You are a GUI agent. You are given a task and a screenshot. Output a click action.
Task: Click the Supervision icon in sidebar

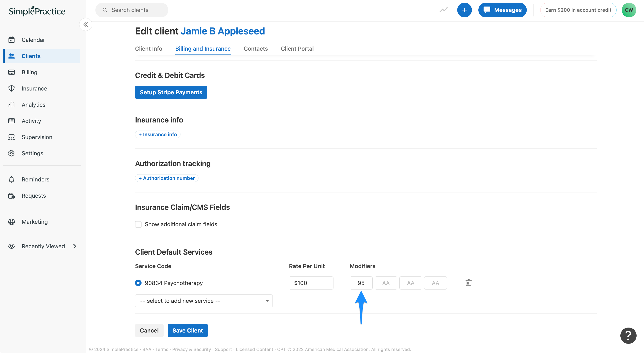point(11,137)
